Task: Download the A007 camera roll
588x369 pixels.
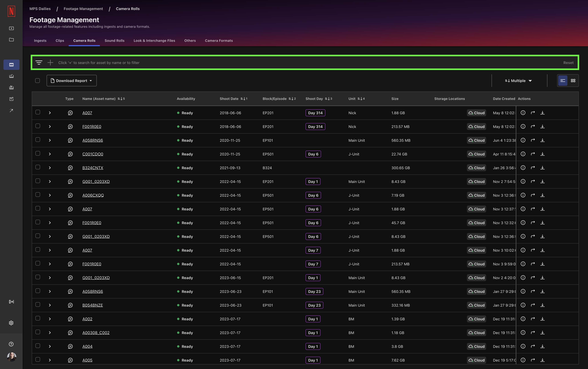Action: 543,113
